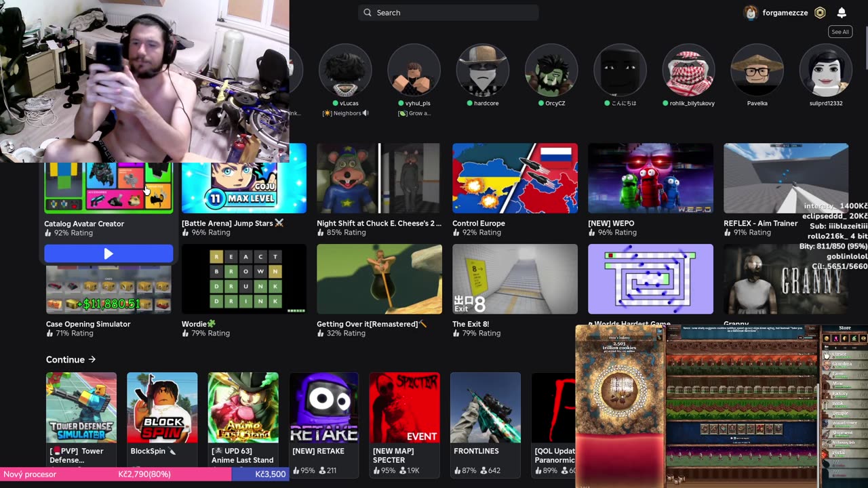Image resolution: width=868 pixels, height=488 pixels.
Task: Buy Grandma building in Cookie Clicker store
Action: pyautogui.click(x=845, y=364)
